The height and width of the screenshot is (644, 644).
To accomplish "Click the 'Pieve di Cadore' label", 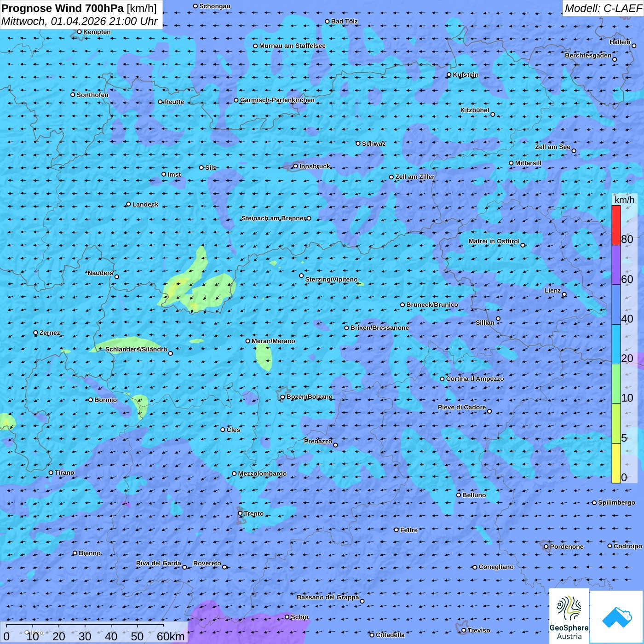I will coord(461,407).
